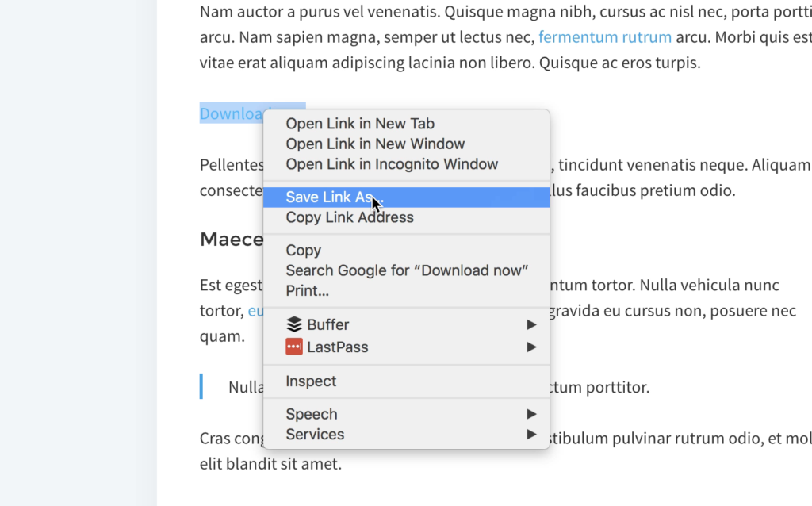Choose Open Link in New Window
The height and width of the screenshot is (506, 812).
click(407, 144)
